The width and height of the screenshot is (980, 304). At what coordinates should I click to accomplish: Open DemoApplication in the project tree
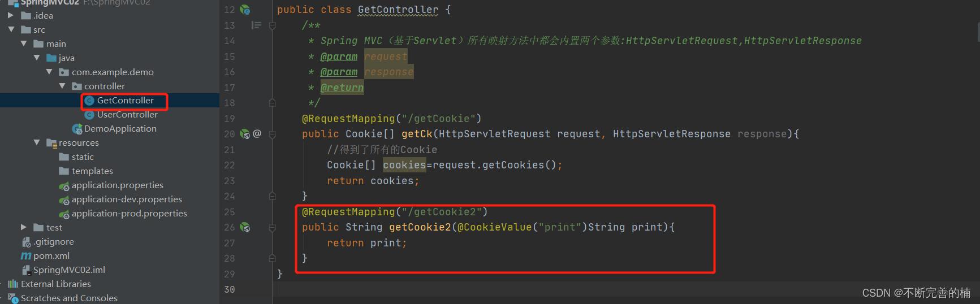pyautogui.click(x=120, y=128)
